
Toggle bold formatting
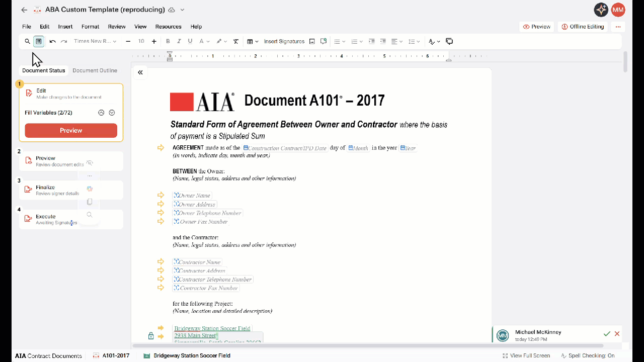(168, 41)
